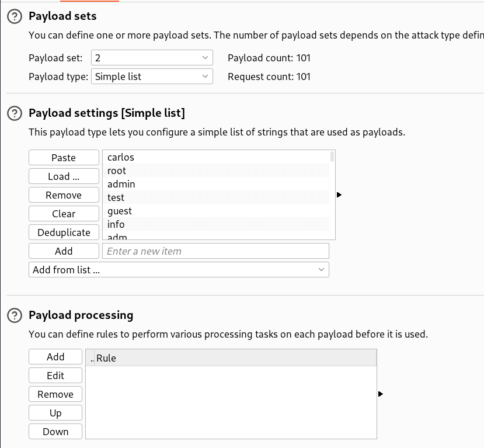Click the Paste button
The width and height of the screenshot is (484, 448).
[x=64, y=157]
